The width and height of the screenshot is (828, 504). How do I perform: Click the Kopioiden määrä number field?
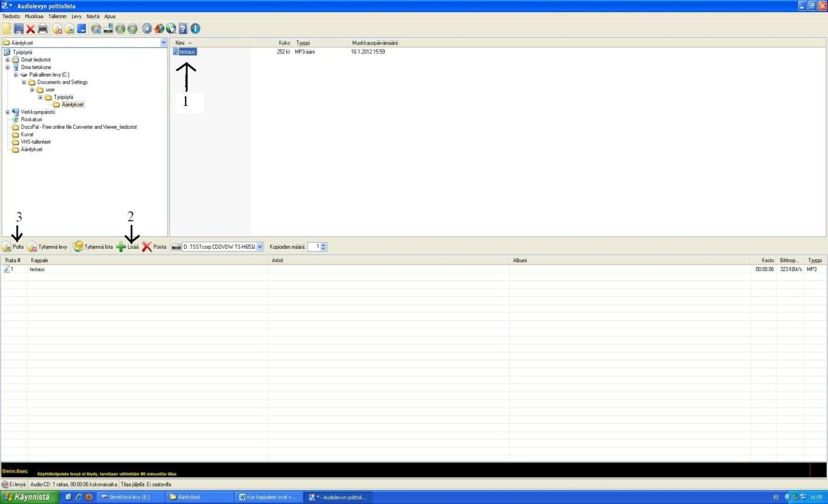[314, 247]
